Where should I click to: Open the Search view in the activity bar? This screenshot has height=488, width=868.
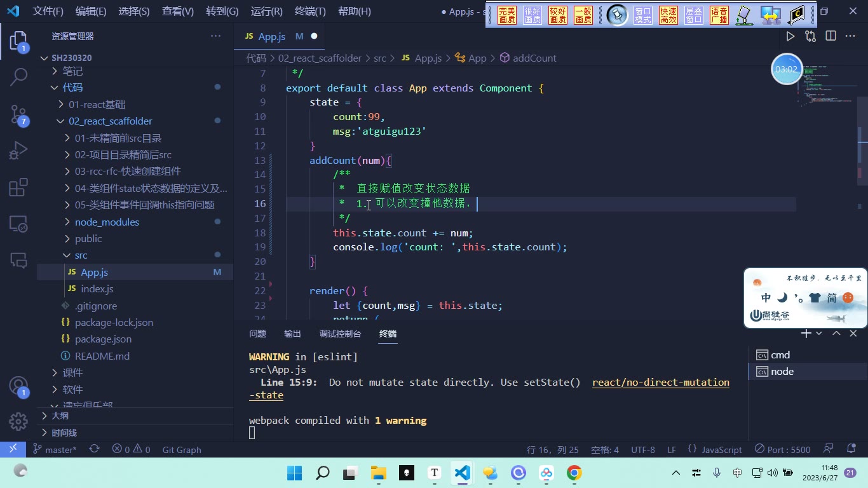click(x=18, y=78)
